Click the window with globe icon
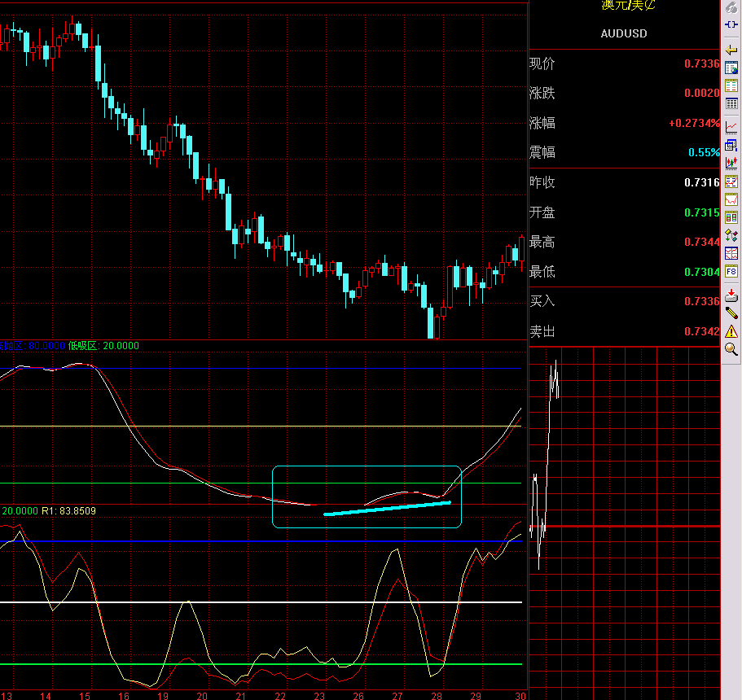The height and width of the screenshot is (700, 742). point(731,68)
